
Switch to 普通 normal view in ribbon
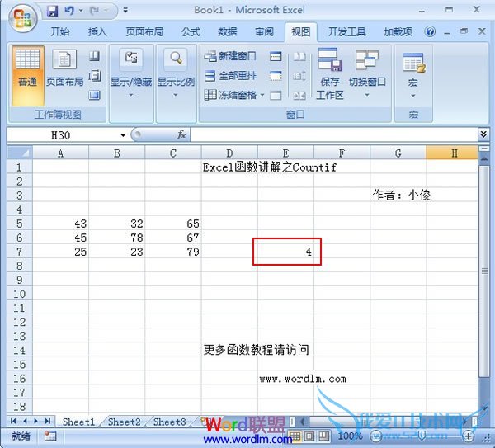[28, 75]
